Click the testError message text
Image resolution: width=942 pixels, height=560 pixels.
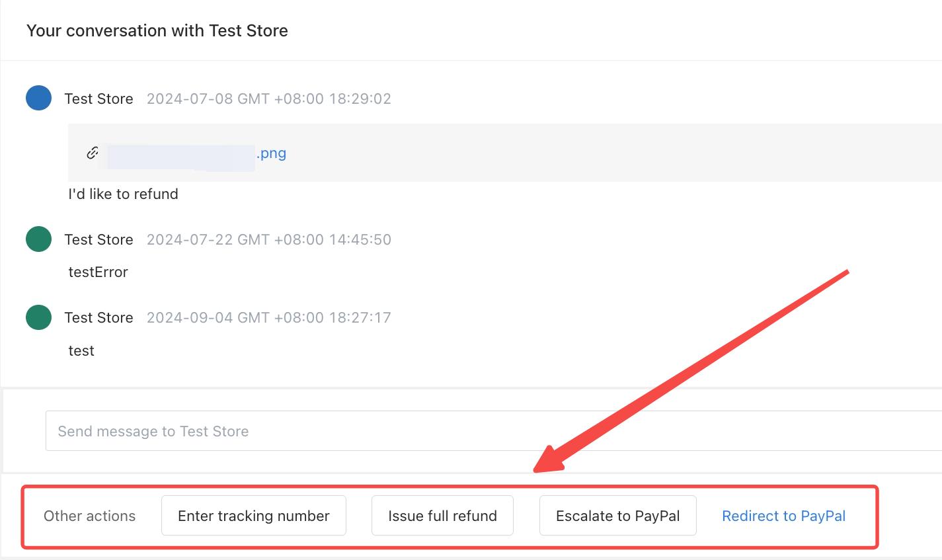click(x=98, y=272)
